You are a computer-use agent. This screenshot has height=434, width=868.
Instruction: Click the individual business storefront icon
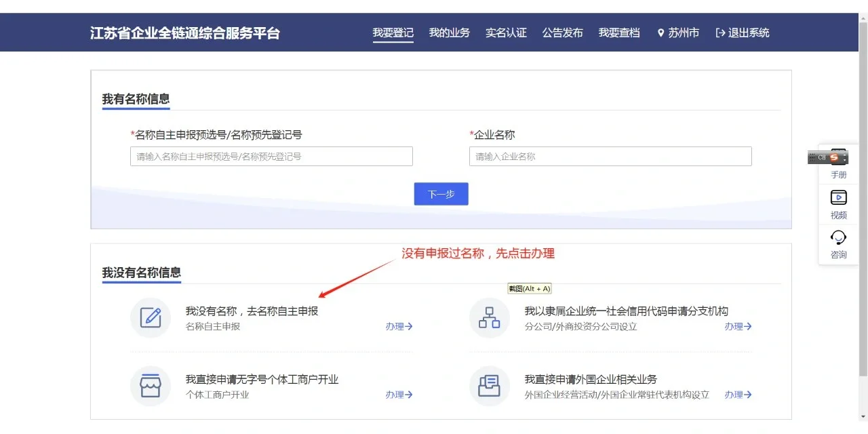point(151,386)
